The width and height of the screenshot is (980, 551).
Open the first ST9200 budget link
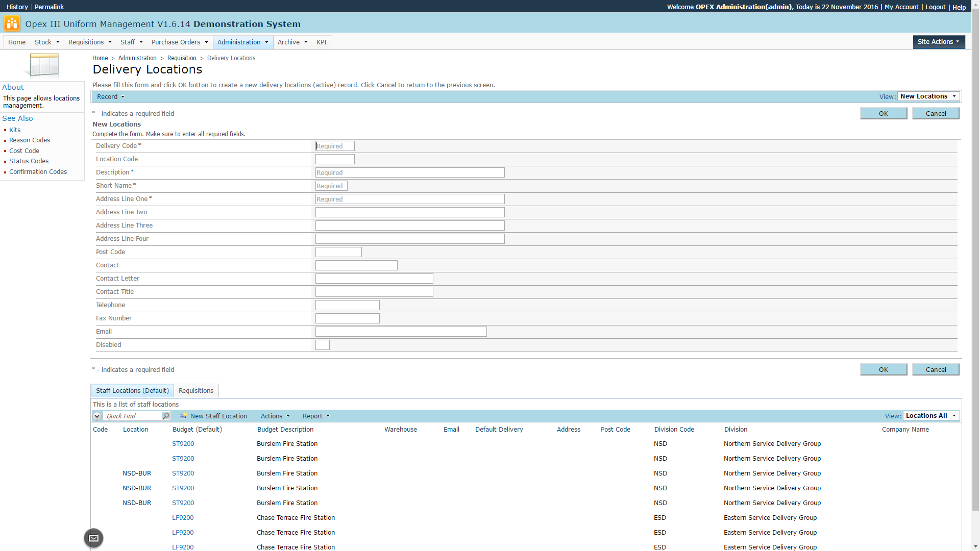[x=183, y=444]
